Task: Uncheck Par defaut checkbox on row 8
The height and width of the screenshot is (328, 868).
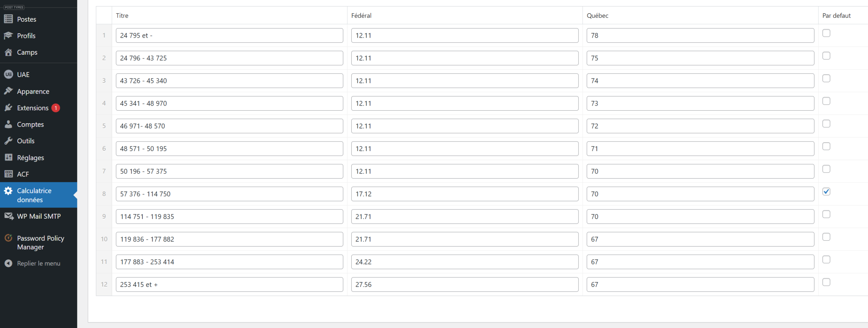Action: point(826,192)
